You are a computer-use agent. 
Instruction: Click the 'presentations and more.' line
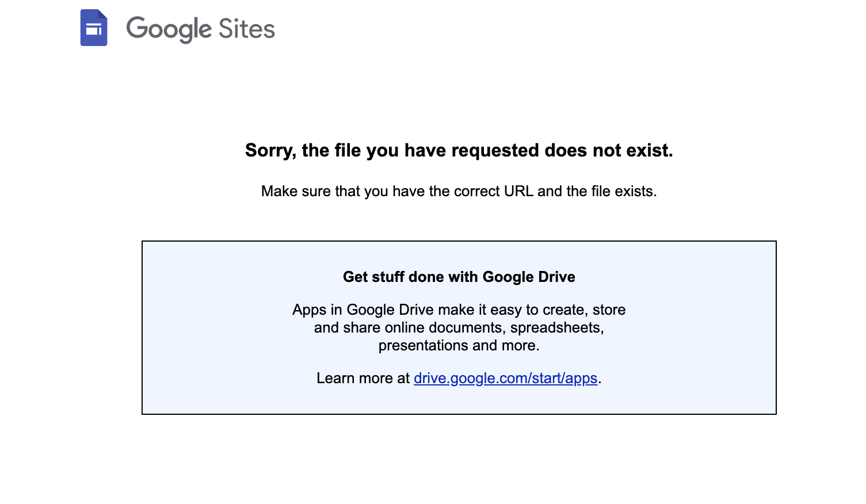tap(459, 345)
